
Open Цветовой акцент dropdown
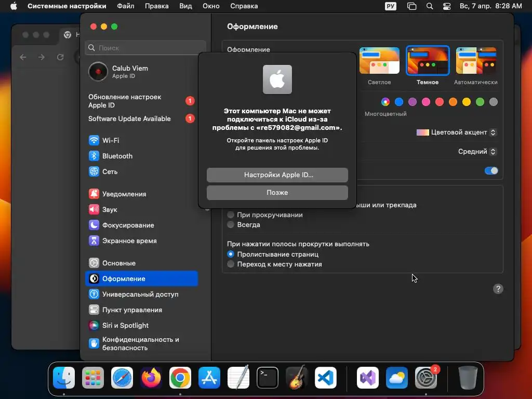point(456,132)
